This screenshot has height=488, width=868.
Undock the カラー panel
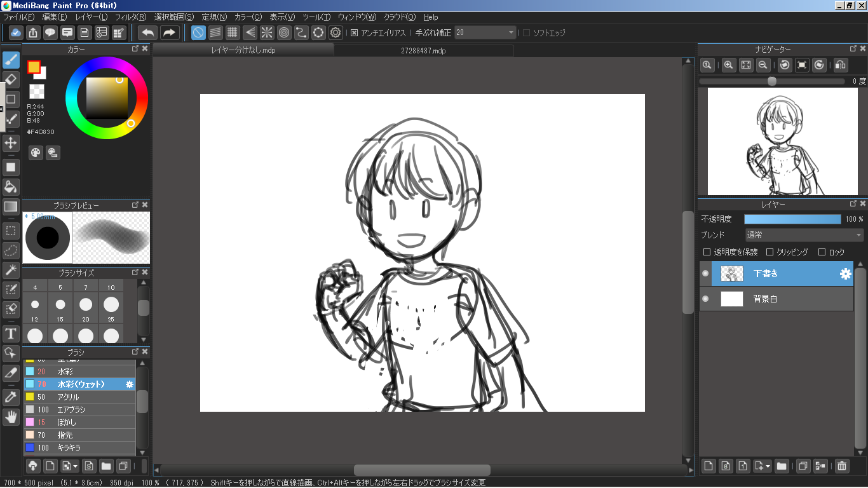[x=135, y=48]
